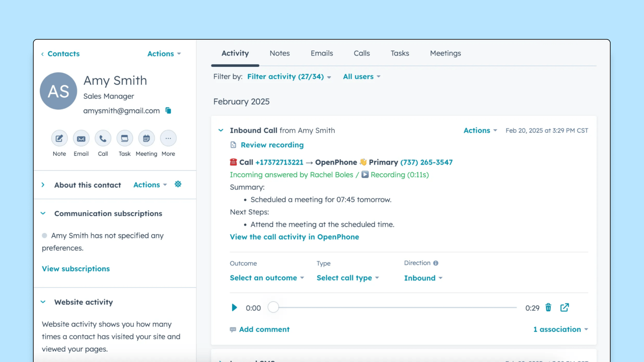Screen dimensions: 644x362
Task: Create a task from the contact sidebar
Action: (x=124, y=138)
